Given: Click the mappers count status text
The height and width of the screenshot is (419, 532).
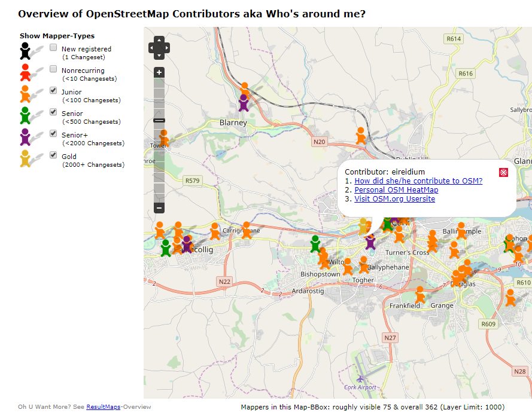Looking at the screenshot, I should tap(373, 407).
